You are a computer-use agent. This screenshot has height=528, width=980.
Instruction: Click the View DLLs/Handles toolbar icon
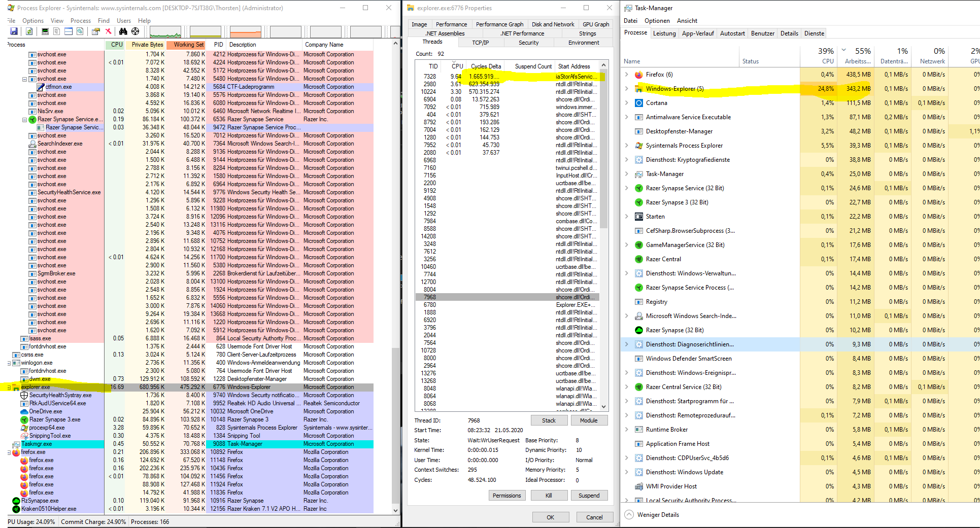coord(80,31)
